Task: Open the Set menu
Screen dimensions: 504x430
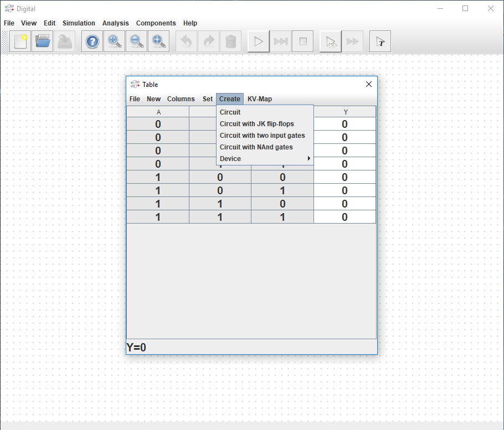Action: 208,99
